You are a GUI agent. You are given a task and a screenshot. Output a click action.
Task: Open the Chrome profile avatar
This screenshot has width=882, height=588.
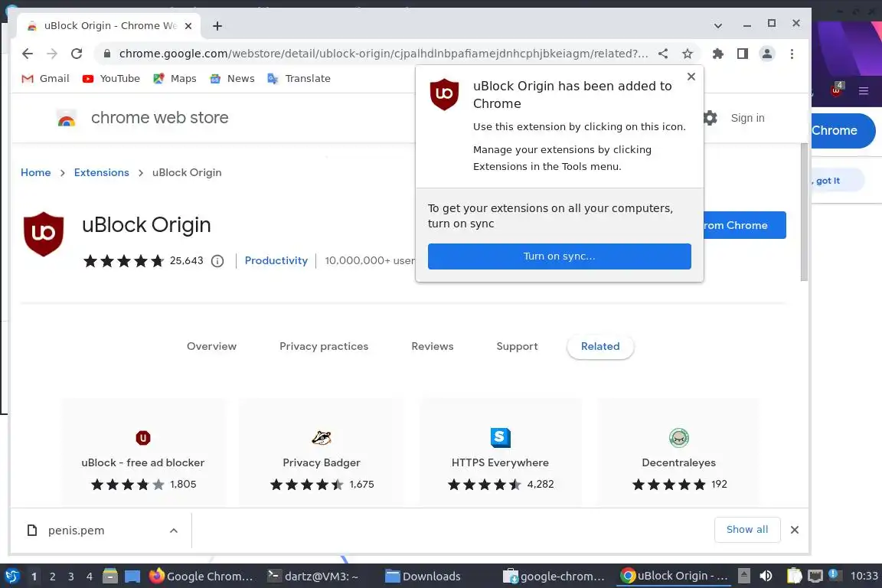pos(766,54)
